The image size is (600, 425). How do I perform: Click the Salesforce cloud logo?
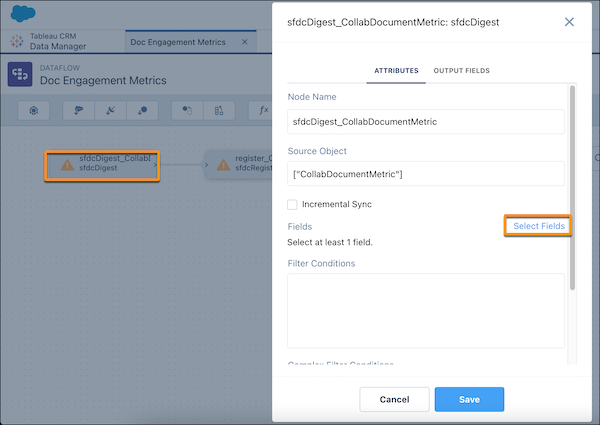23,13
